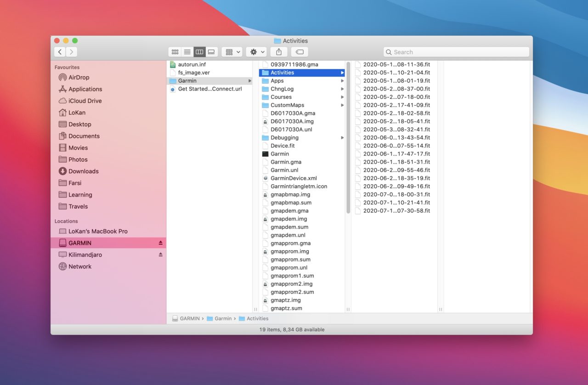Select activity file ending 13-43-54.fit
The height and width of the screenshot is (385, 588).
395,137
